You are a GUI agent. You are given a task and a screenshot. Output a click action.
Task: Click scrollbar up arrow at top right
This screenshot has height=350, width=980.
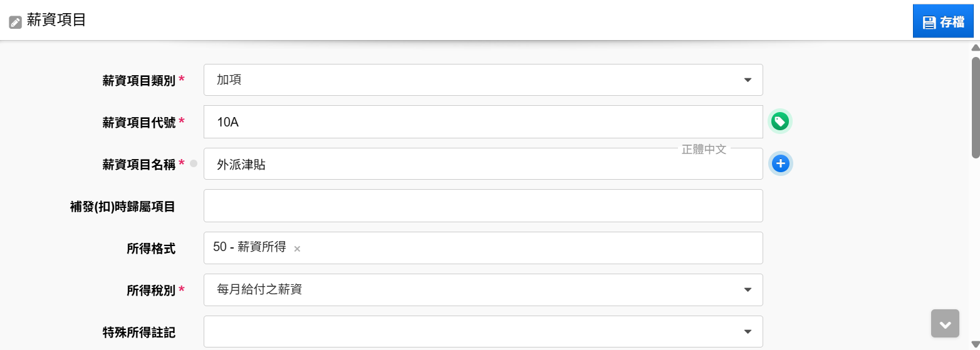click(975, 48)
